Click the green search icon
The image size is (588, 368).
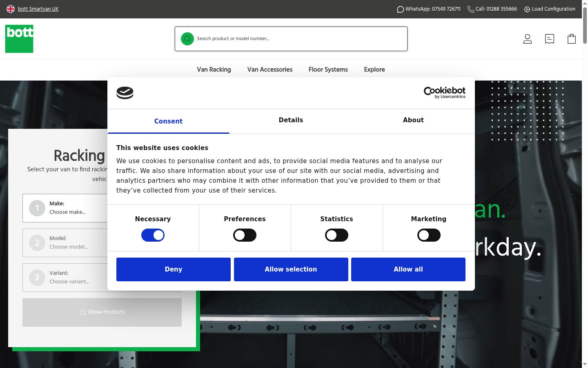coord(187,39)
